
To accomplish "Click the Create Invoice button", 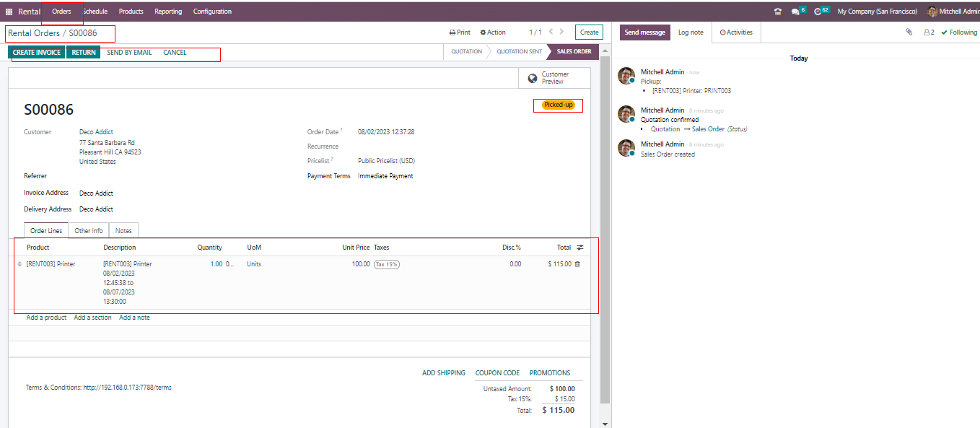I will (x=37, y=53).
